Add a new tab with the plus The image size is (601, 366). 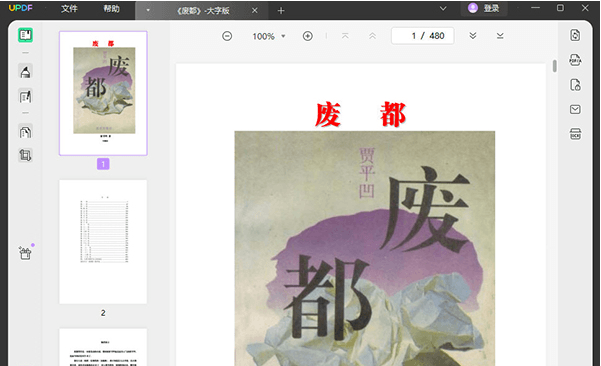(281, 11)
